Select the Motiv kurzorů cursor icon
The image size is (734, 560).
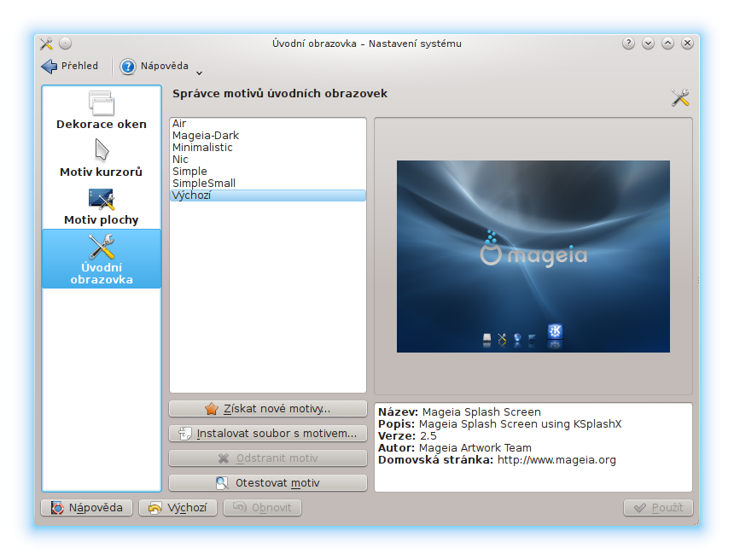tap(102, 150)
